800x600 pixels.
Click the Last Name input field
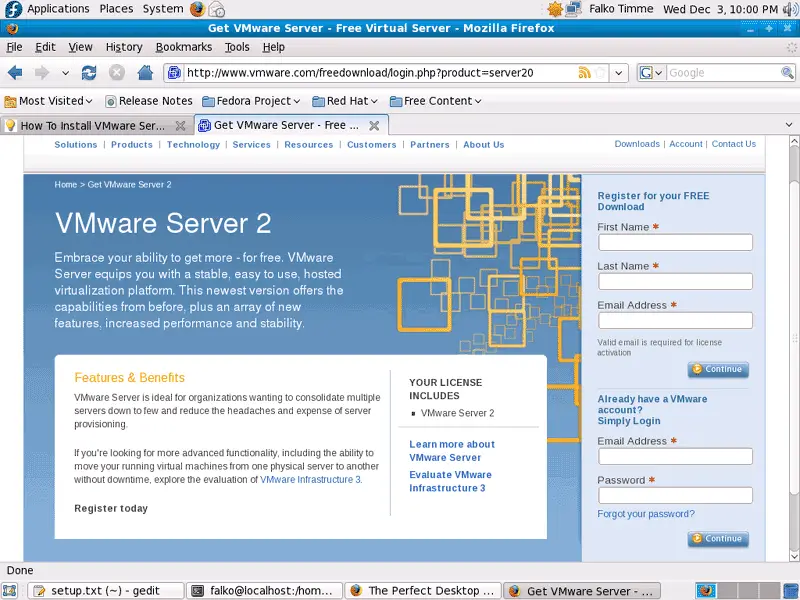point(675,281)
